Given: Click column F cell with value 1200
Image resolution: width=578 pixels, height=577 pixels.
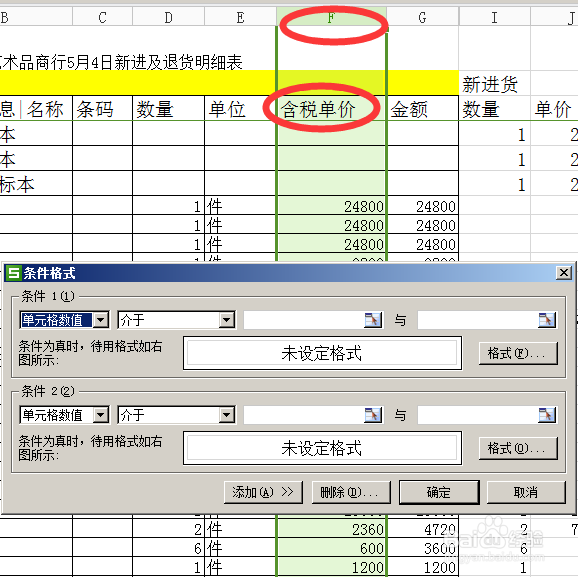Looking at the screenshot, I should pyautogui.click(x=331, y=567).
